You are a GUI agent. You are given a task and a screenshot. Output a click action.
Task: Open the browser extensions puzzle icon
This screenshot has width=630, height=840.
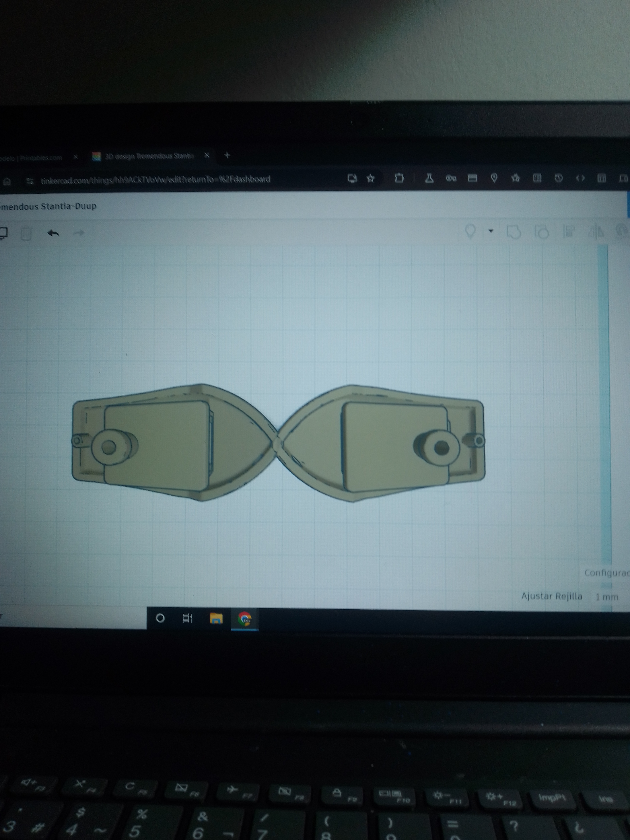399,178
